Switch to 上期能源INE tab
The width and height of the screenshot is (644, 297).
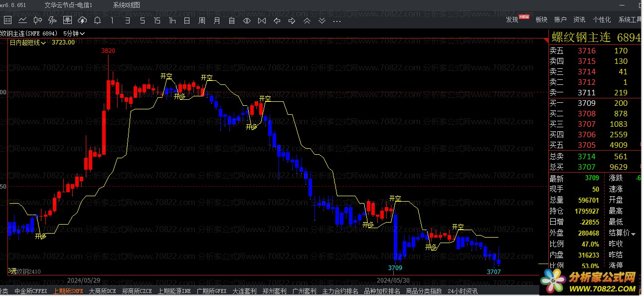tap(174, 291)
